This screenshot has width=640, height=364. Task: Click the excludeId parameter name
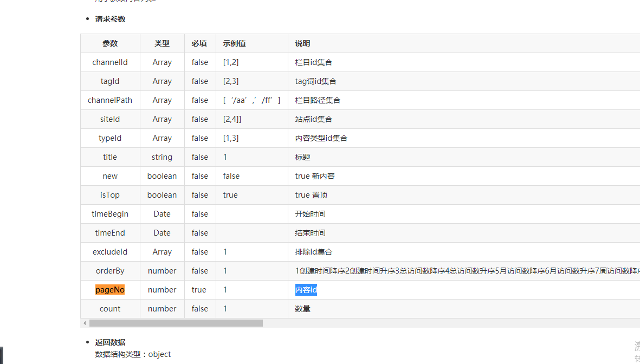110,252
